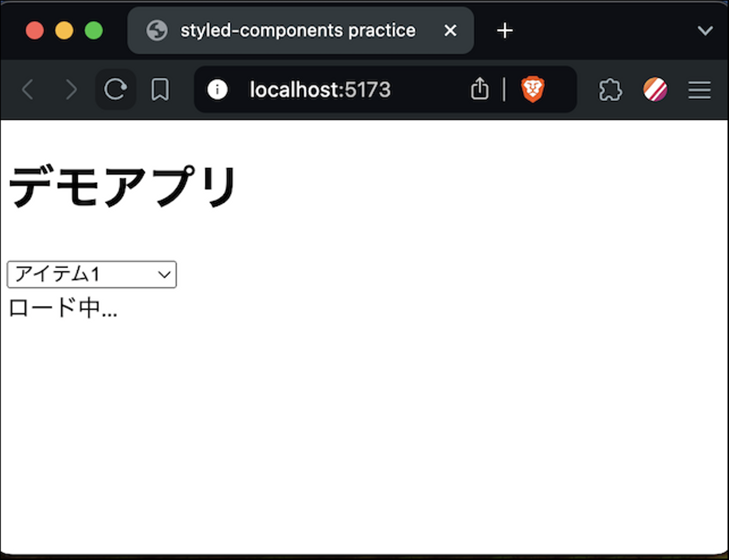Open a new tab
729x560 pixels.
point(505,31)
